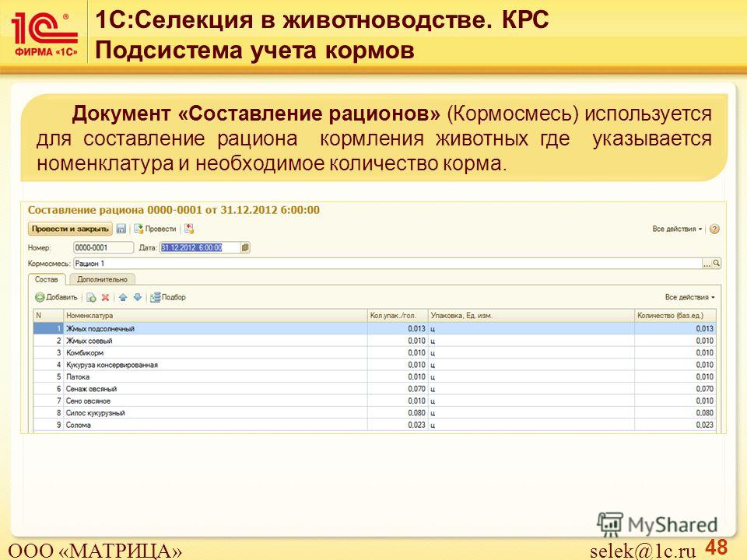Screen dimensions: 747x560
Task: Click the copy row icon
Action: (91, 298)
